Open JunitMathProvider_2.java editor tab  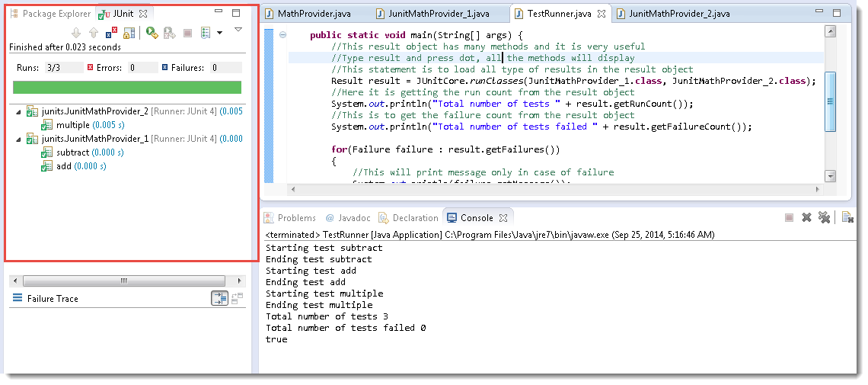pyautogui.click(x=673, y=13)
